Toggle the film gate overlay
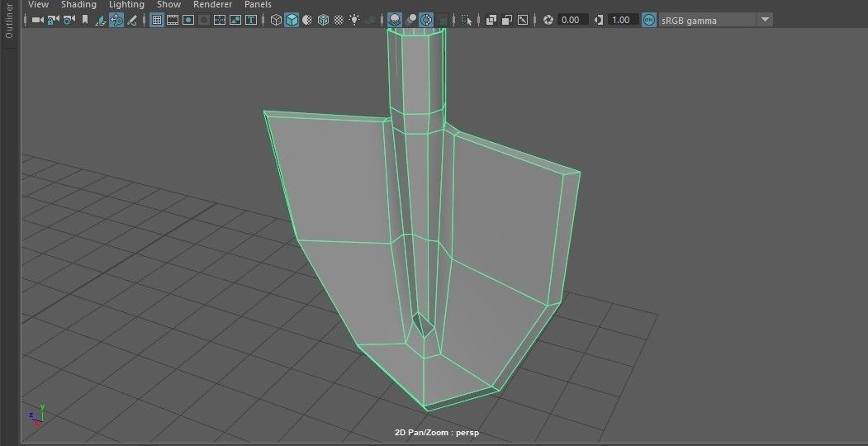The height and width of the screenshot is (446, 868). 173,20
